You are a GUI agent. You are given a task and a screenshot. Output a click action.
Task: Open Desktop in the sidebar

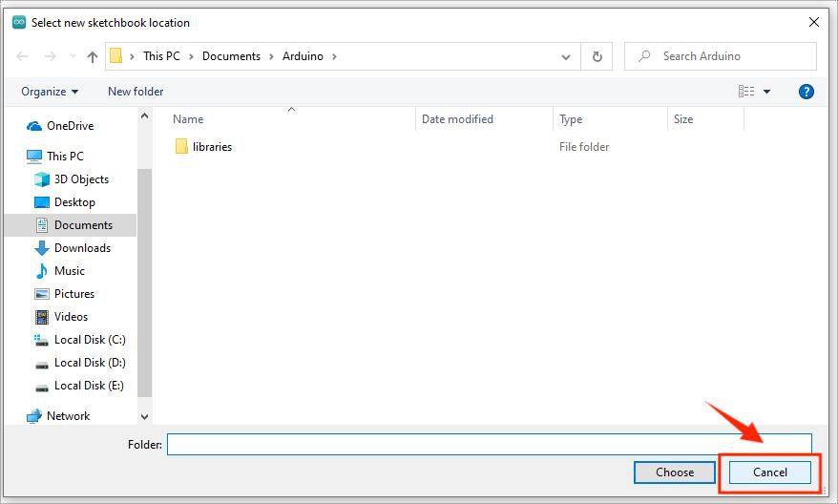tap(74, 202)
